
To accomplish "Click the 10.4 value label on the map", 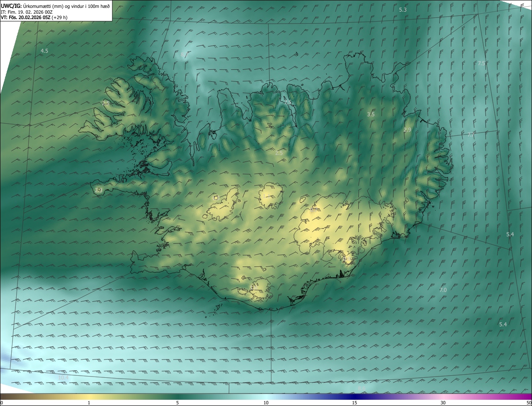I will [x=63, y=378].
